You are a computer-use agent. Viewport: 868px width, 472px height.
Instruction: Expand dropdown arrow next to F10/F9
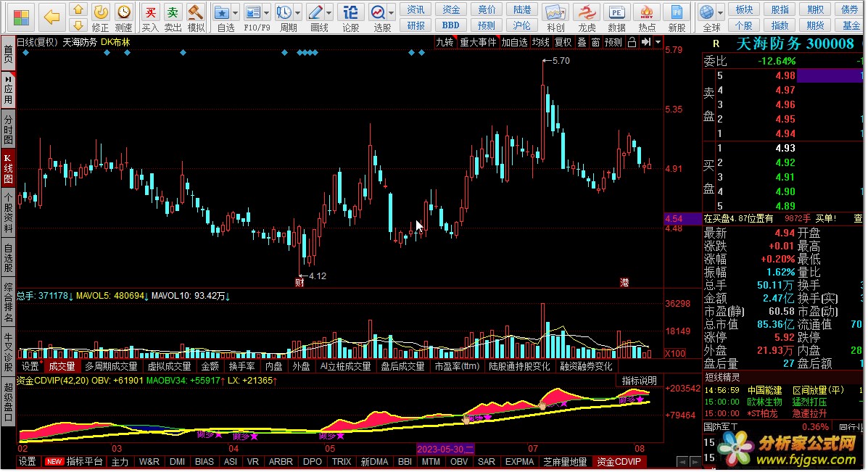coord(267,12)
